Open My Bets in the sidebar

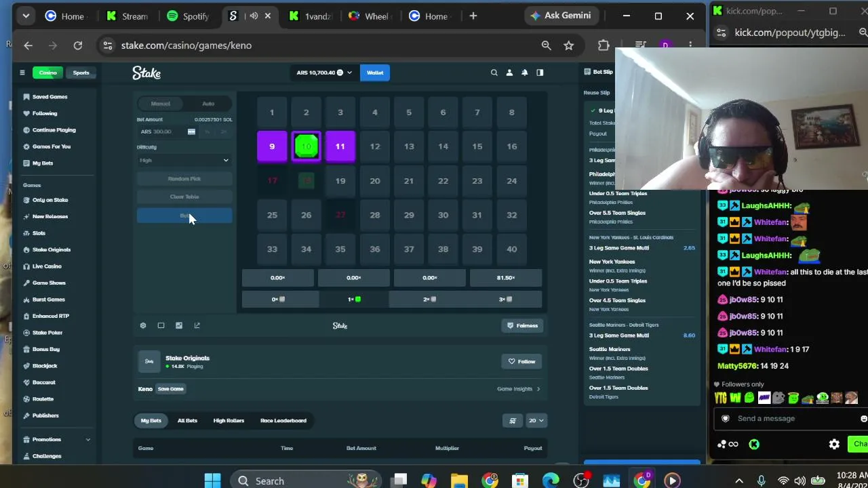tap(42, 163)
